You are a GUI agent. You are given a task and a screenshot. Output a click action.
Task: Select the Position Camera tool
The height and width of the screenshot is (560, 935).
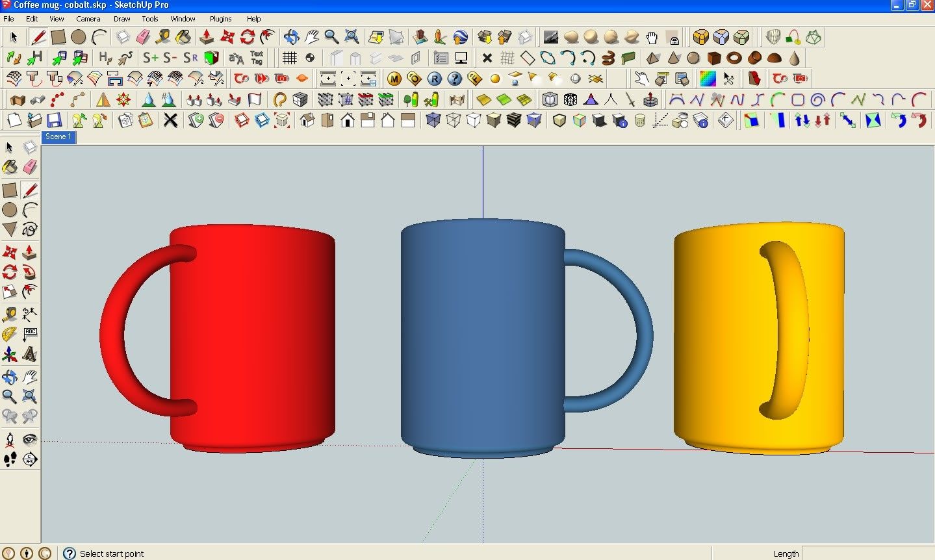click(x=10, y=440)
